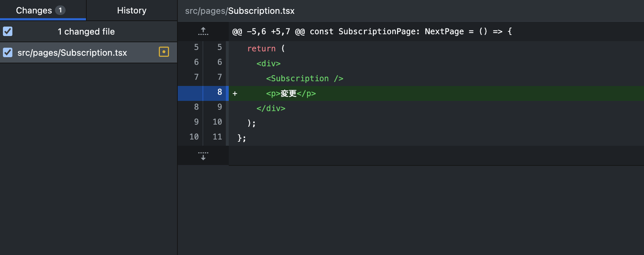This screenshot has width=644, height=255.
Task: Click new line number 11 in the gutter
Action: pos(217,137)
